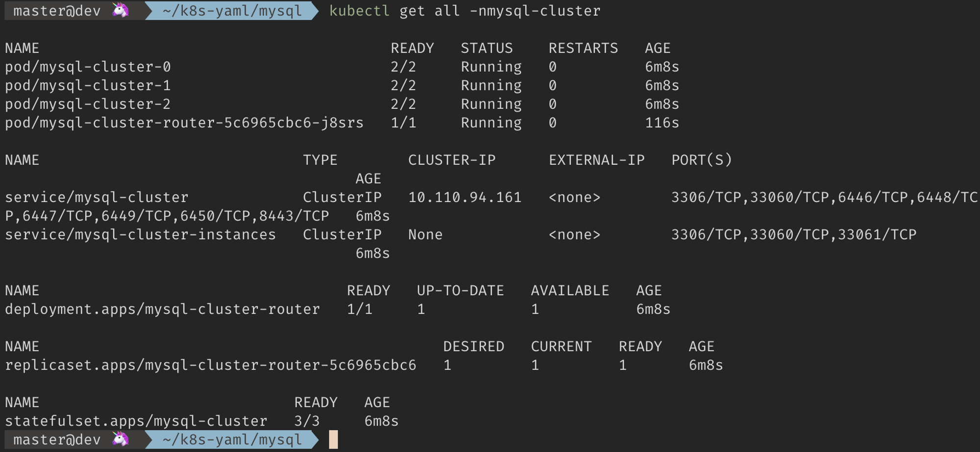Select pod/mysql-cluster-1 text
Image resolution: width=980 pixels, height=452 pixels.
point(88,85)
